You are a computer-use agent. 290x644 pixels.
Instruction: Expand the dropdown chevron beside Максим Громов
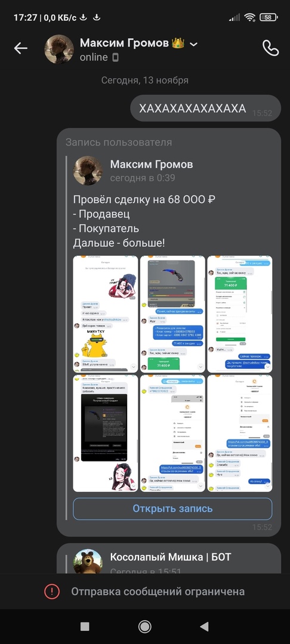193,44
